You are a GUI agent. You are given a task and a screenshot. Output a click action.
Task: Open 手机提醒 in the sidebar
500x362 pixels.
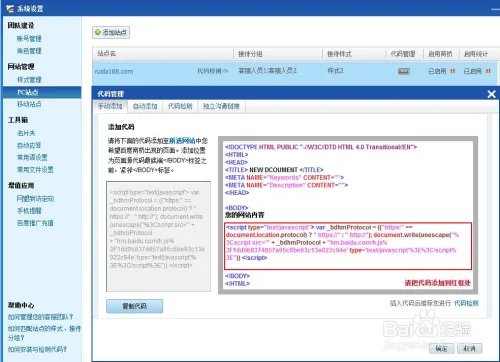(x=29, y=211)
